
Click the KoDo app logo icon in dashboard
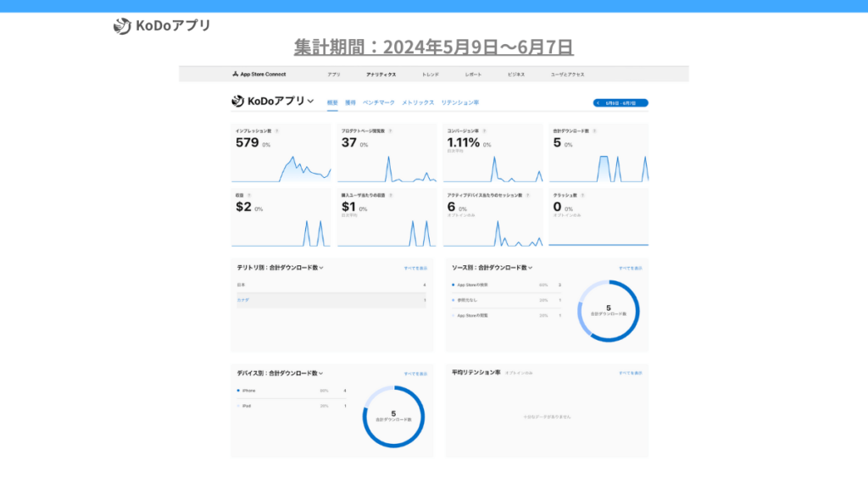238,102
